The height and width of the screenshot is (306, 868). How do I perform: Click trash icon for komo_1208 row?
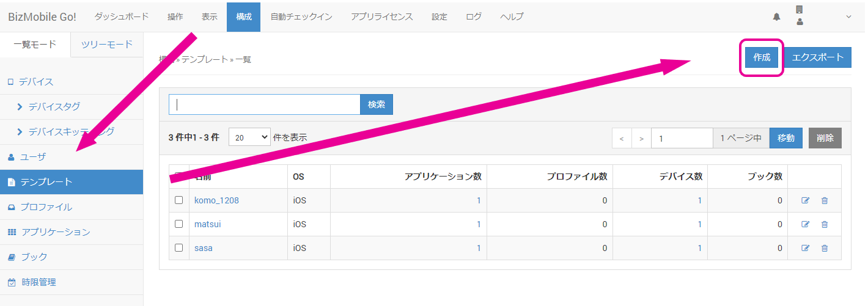pyautogui.click(x=825, y=200)
